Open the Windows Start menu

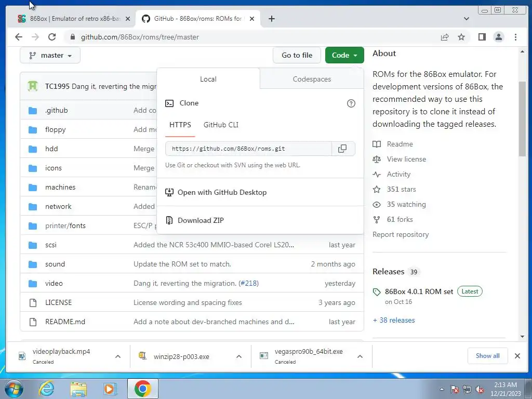(14, 389)
